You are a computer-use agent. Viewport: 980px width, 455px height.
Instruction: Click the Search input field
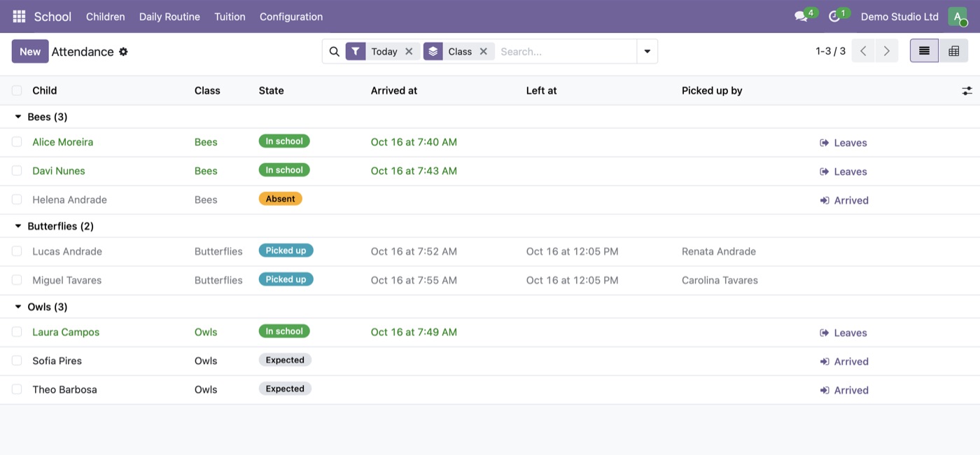click(566, 51)
